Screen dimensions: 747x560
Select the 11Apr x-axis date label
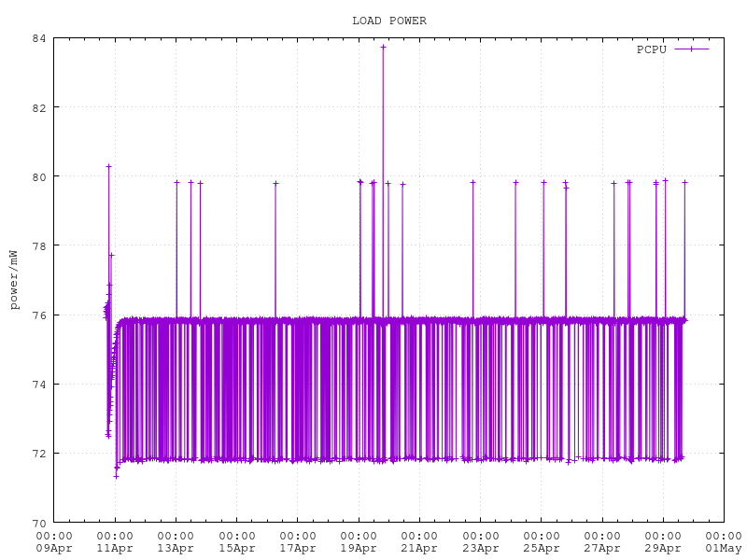tap(115, 548)
